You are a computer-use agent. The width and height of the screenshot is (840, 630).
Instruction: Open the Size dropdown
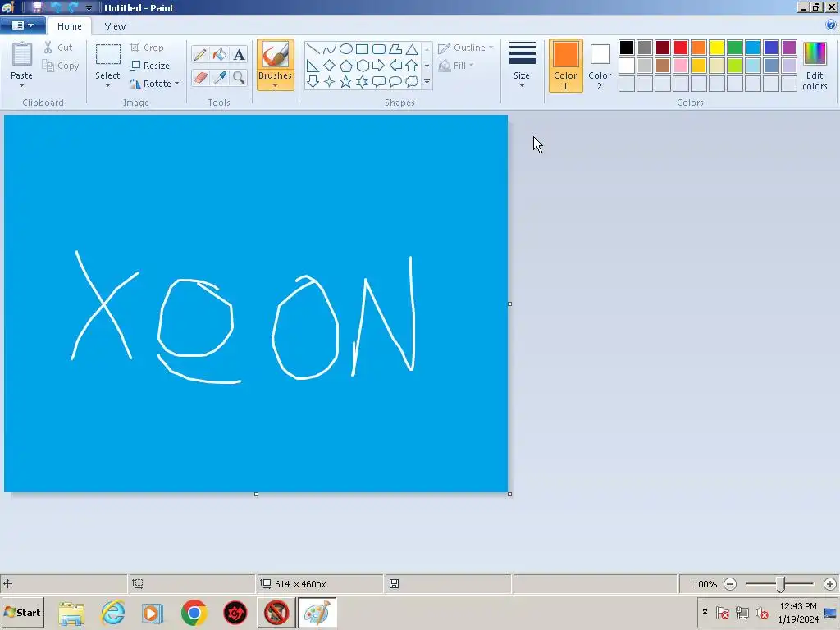(x=522, y=65)
